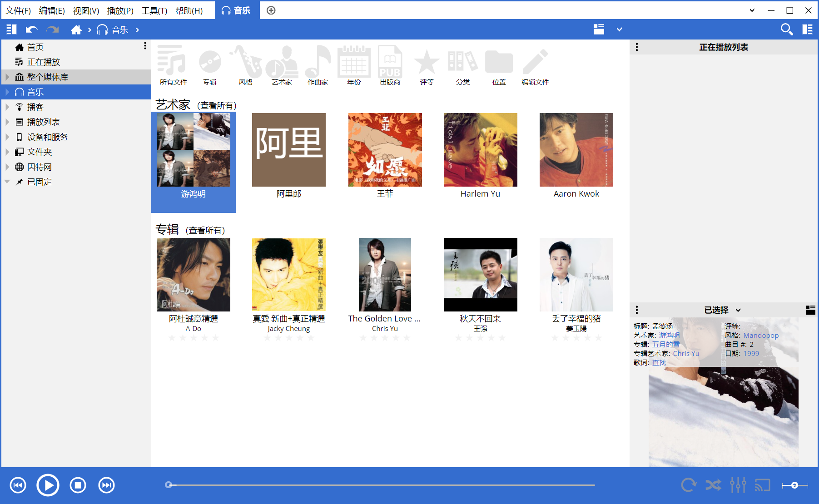Click 查看所有 link next to 艺术家

click(x=217, y=106)
